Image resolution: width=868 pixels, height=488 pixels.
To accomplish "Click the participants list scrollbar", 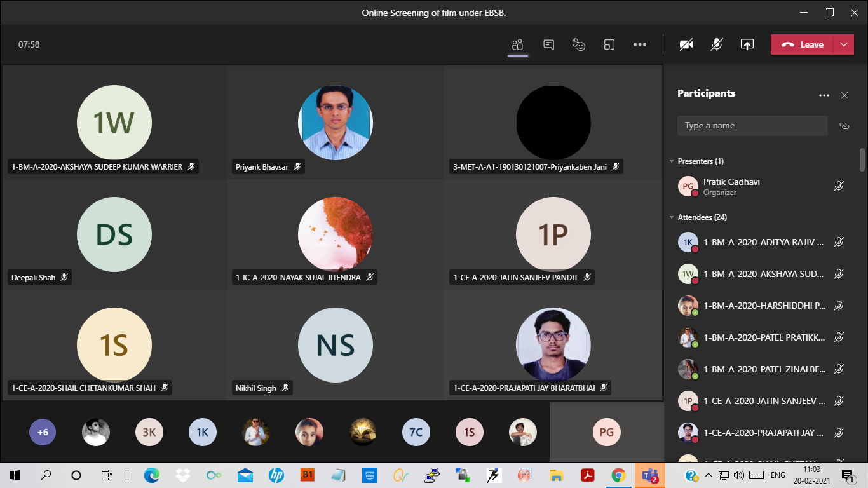I will pos(862,159).
